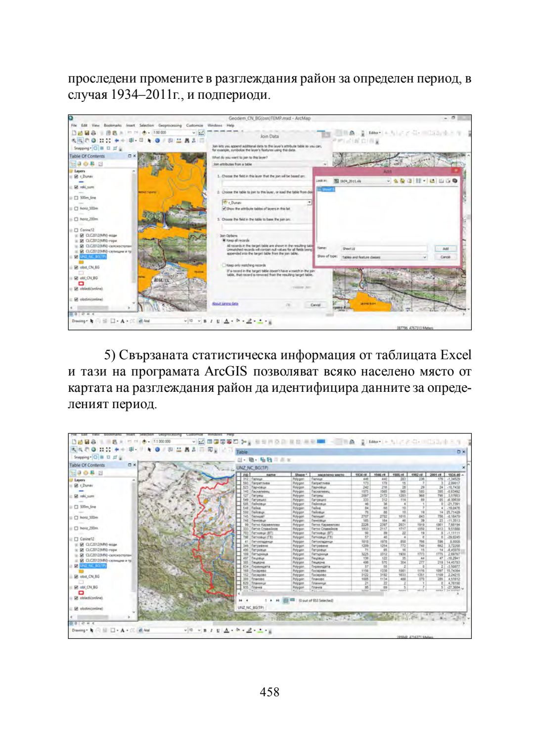Select the 'Keep all records' radio button
Image resolution: width=534 pixels, height=756 pixels.
[224, 240]
